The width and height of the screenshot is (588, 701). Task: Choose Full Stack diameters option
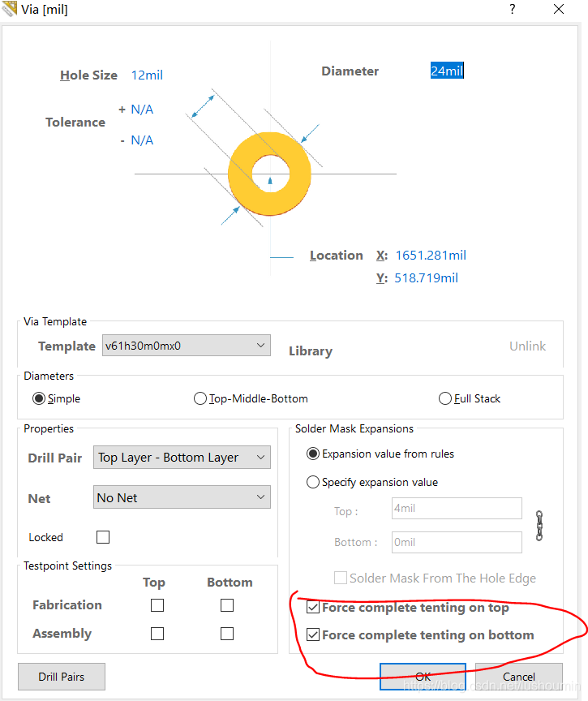coord(445,398)
